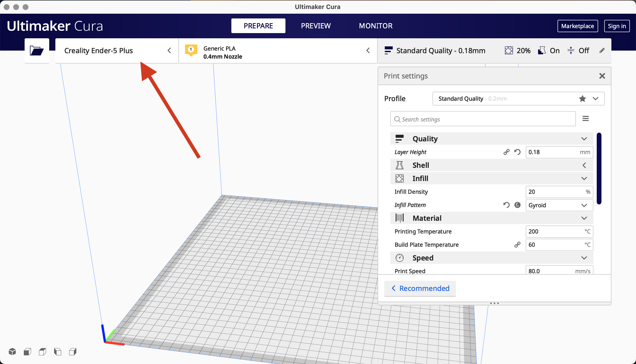Click the Ultimaker Cura logo
636x364 pixels.
point(55,26)
